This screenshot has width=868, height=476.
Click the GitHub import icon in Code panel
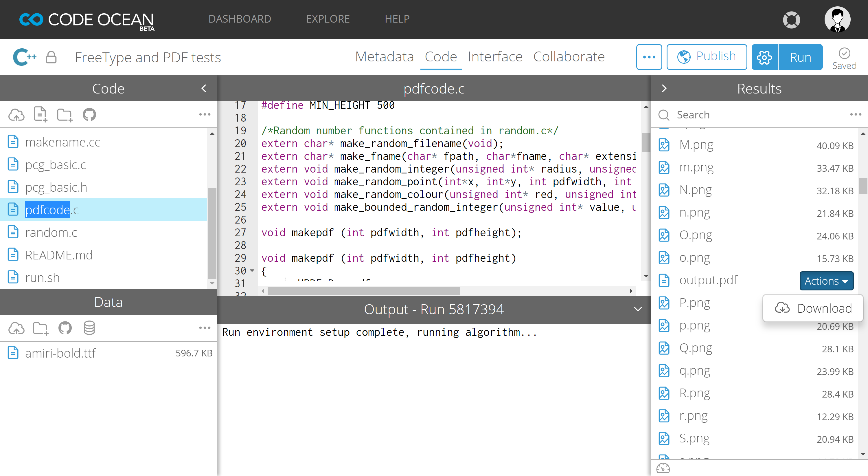click(x=89, y=115)
